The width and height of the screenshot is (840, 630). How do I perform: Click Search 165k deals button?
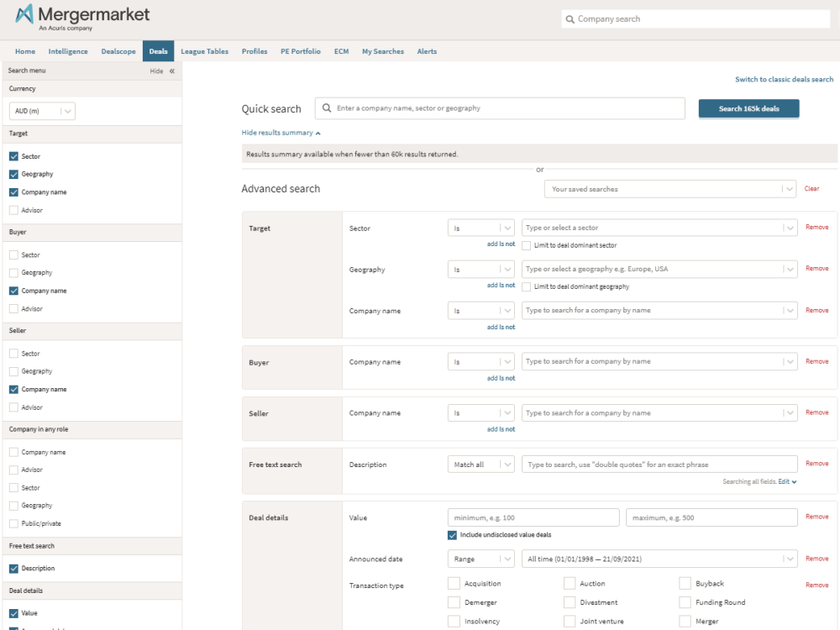point(749,108)
